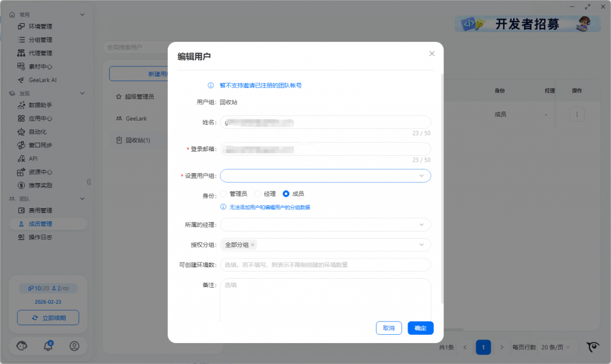This screenshot has height=364, width=611.
Task: Click the 确定 button
Action: pyautogui.click(x=420, y=328)
